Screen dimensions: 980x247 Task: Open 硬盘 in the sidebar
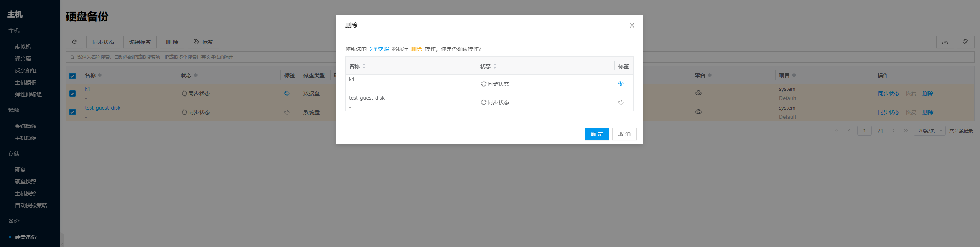pyautogui.click(x=20, y=170)
